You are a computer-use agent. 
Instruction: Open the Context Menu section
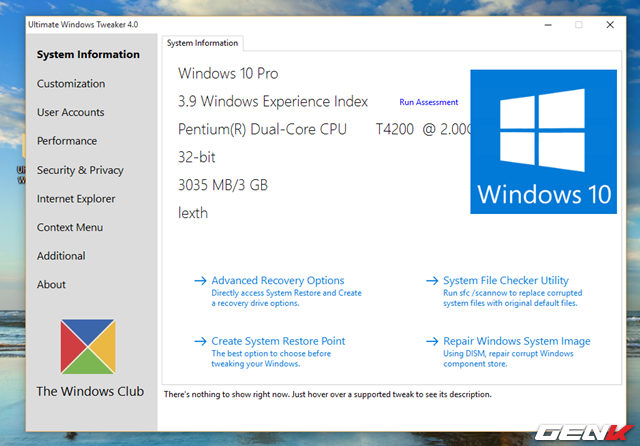(x=70, y=227)
